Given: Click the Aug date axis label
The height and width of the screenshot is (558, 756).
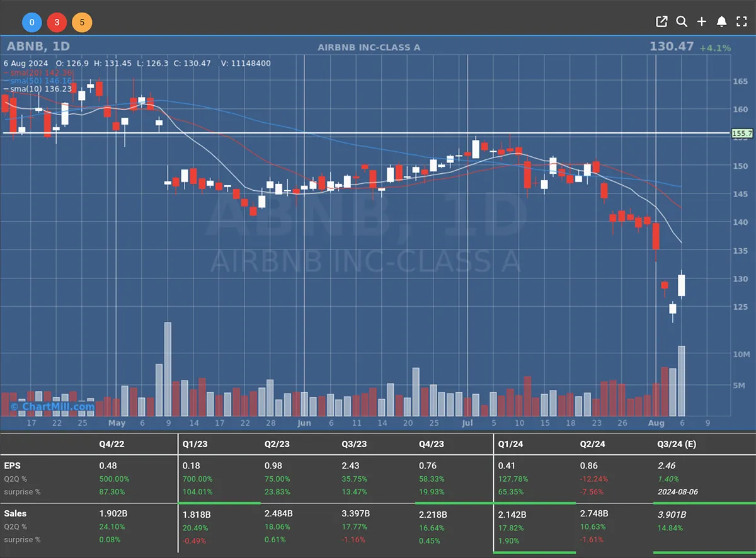Looking at the screenshot, I should 656,423.
